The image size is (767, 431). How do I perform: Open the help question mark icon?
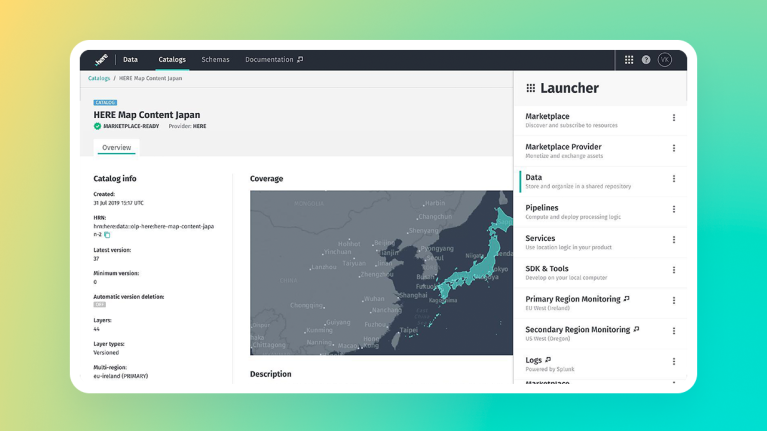(646, 60)
